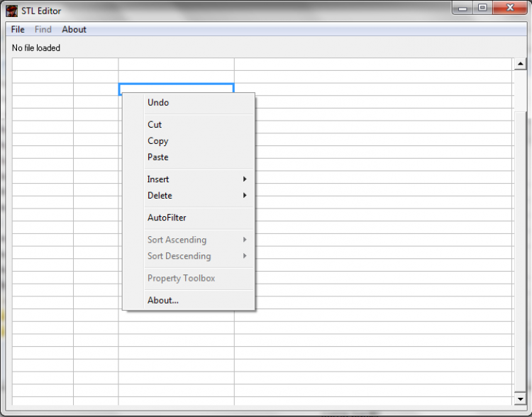The height and width of the screenshot is (417, 532).
Task: Expand the Sort Descending submenu
Action: click(x=189, y=256)
